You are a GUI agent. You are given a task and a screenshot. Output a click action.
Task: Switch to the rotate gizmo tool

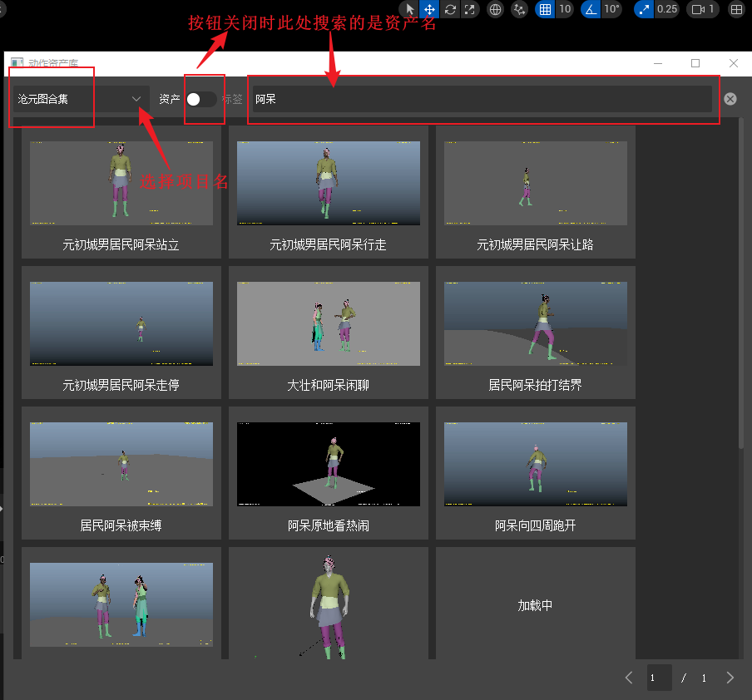click(x=450, y=9)
